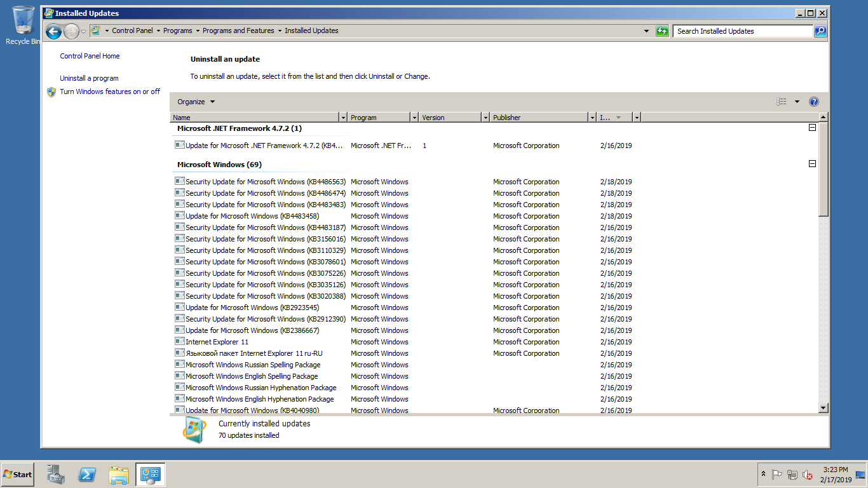The height and width of the screenshot is (488, 868).
Task: Click the list scrollbar down arrow
Action: 824,408
